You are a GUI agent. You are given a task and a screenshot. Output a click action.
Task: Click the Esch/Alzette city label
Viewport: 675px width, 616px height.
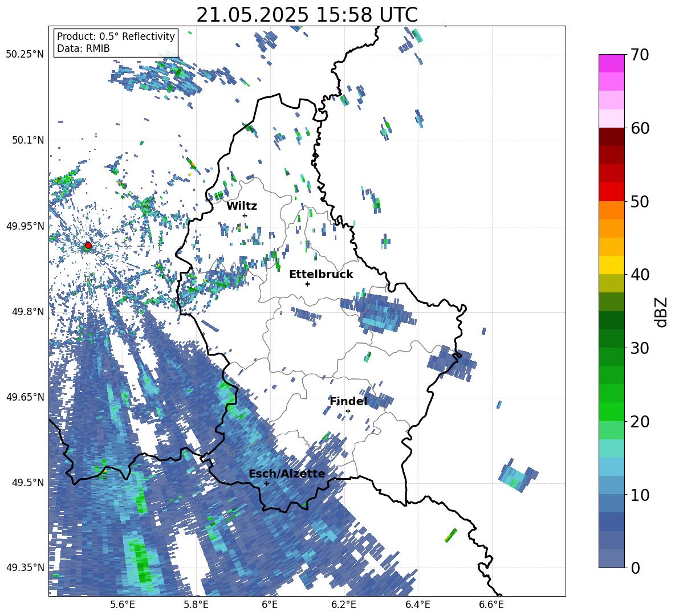[287, 474]
